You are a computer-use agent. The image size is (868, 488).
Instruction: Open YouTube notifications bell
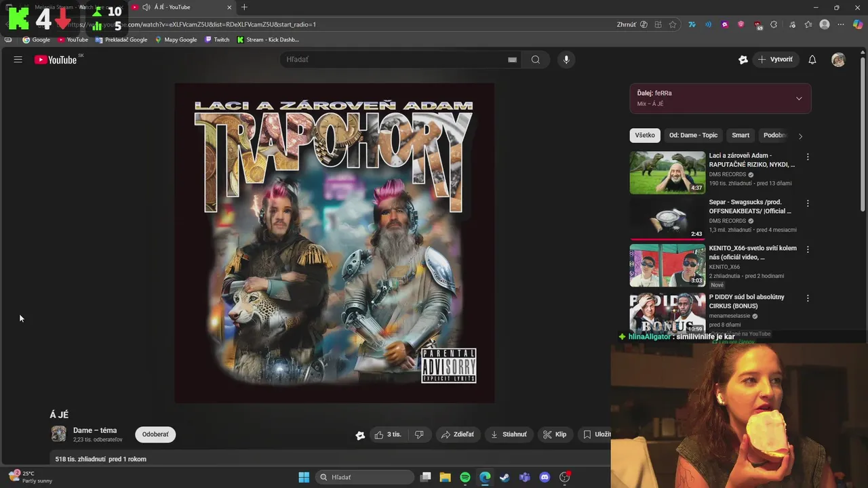click(x=812, y=60)
